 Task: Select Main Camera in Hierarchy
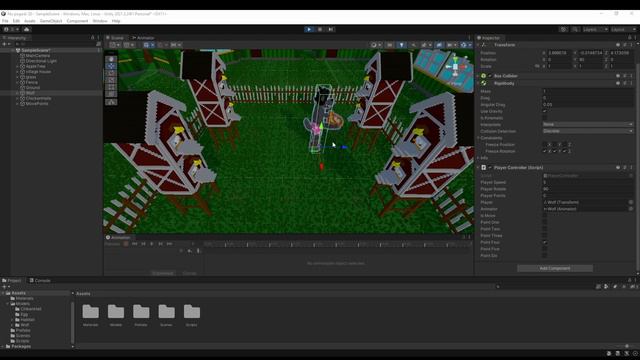click(38, 56)
